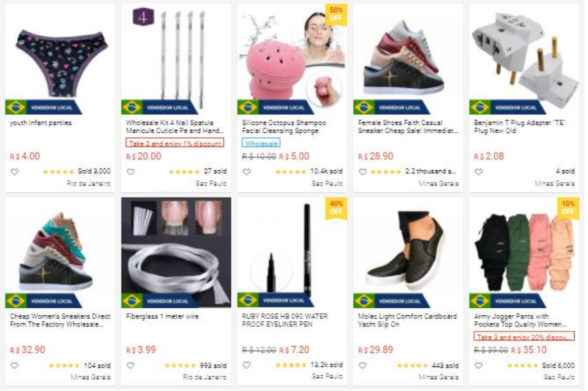
Task: Toggle favorite on Molec Yacht Slip On
Action: tap(362, 365)
